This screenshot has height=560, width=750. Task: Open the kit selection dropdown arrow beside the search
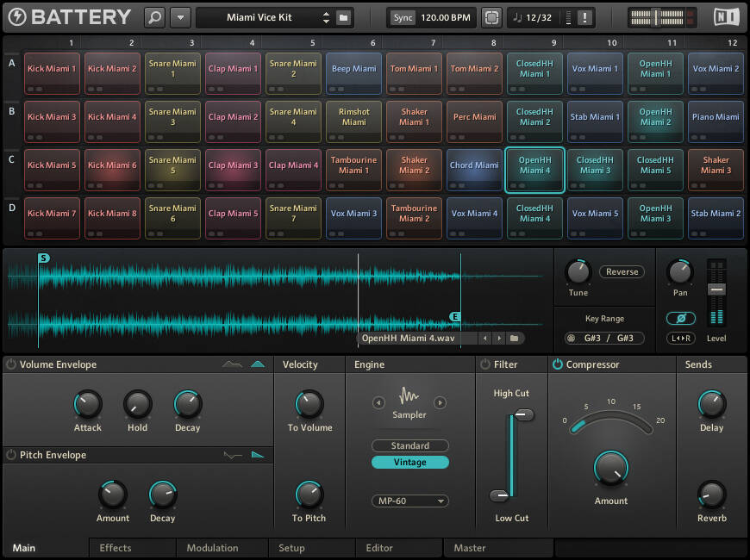click(x=181, y=16)
